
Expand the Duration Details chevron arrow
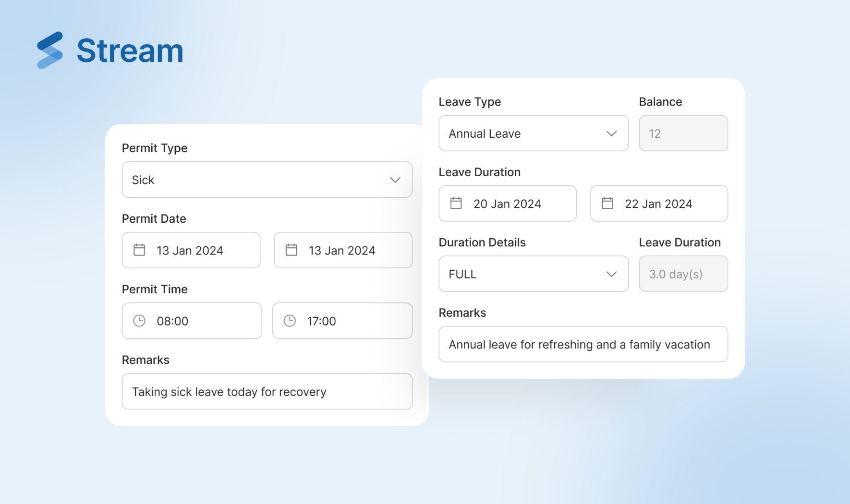(611, 274)
